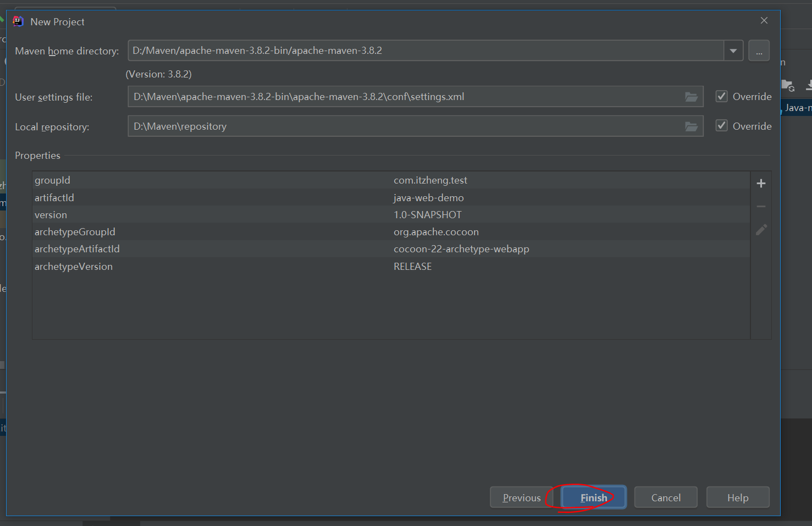This screenshot has height=526, width=812.
Task: Uncheck Override next to User settings file
Action: (x=721, y=96)
